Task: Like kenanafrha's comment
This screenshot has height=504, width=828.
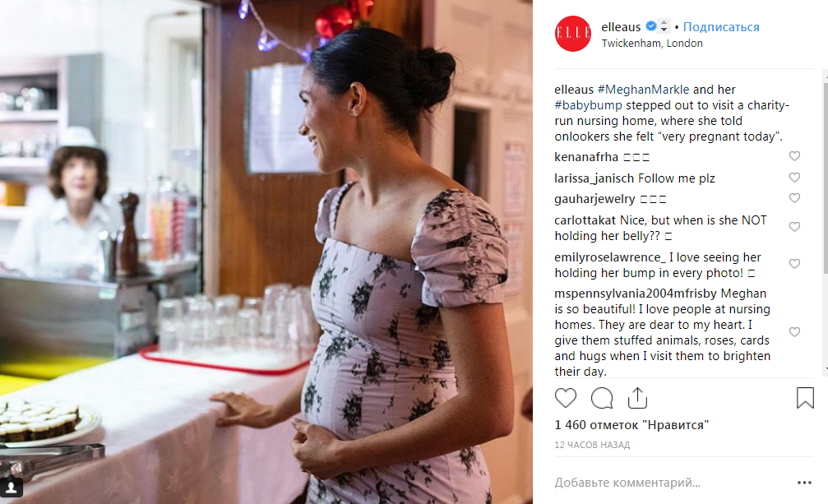Action: 794,156
